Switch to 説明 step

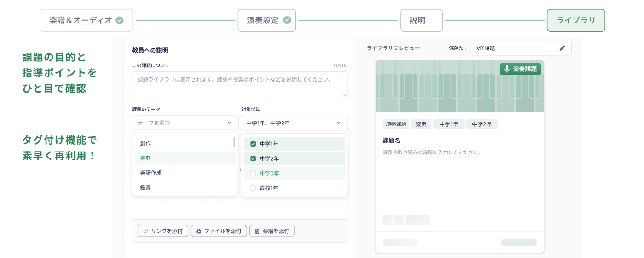coord(421,20)
